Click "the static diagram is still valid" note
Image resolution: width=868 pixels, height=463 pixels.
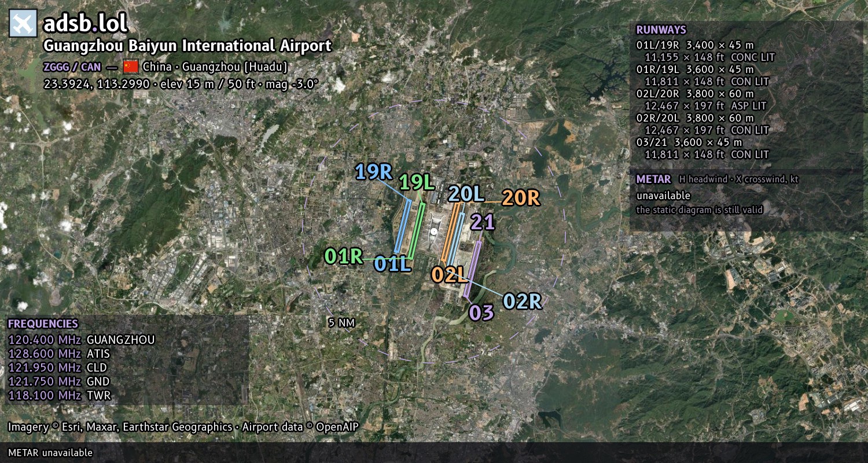pos(700,210)
